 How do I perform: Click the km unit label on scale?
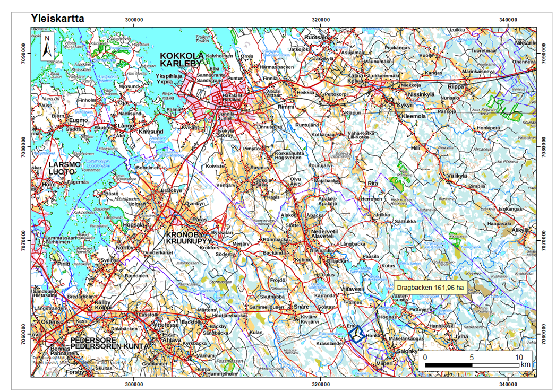pyautogui.click(x=525, y=365)
